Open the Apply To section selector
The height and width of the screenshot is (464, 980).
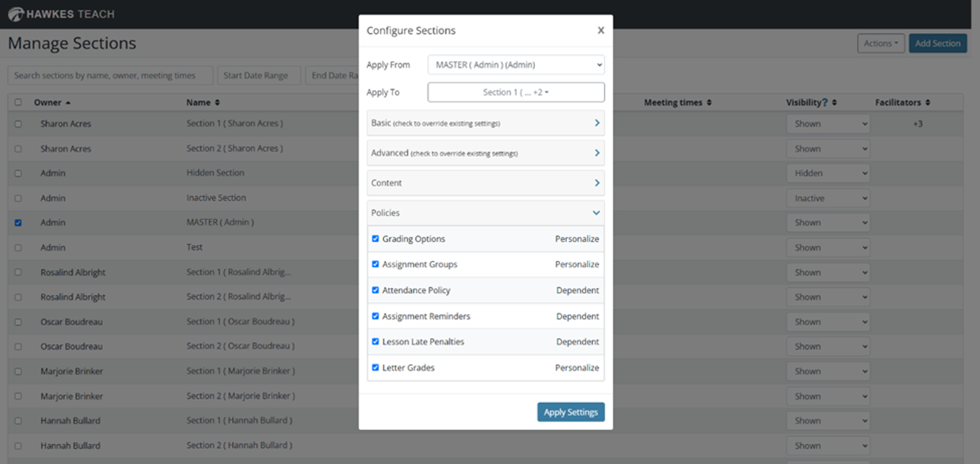click(516, 92)
